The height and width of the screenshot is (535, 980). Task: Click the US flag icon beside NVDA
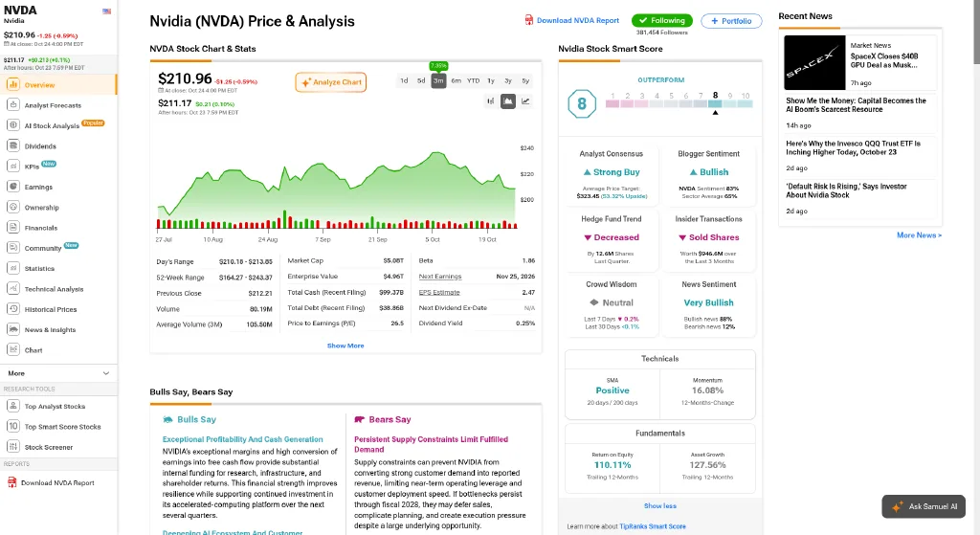107,11
